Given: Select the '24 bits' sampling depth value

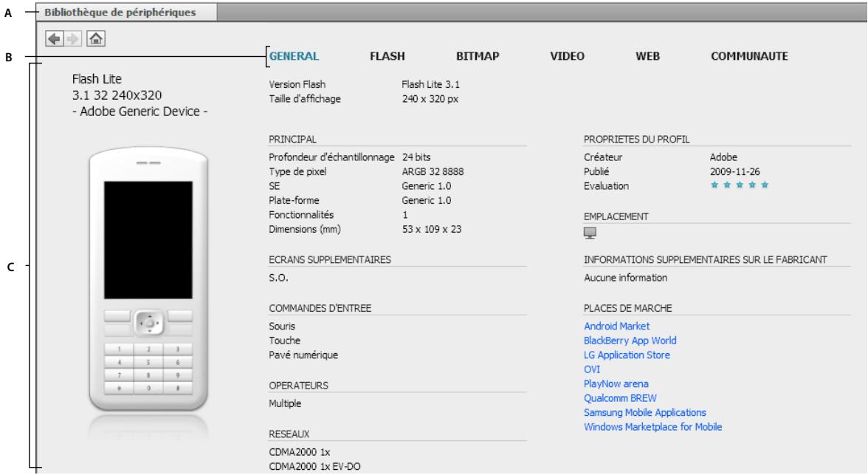Looking at the screenshot, I should [416, 157].
